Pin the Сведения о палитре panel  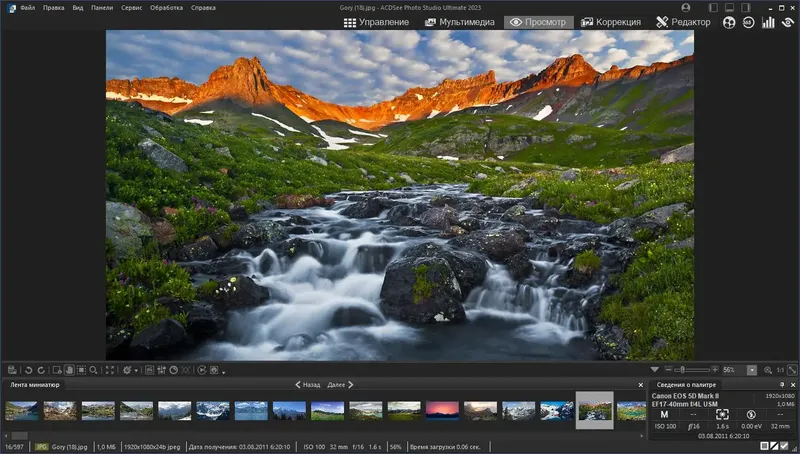click(x=782, y=385)
